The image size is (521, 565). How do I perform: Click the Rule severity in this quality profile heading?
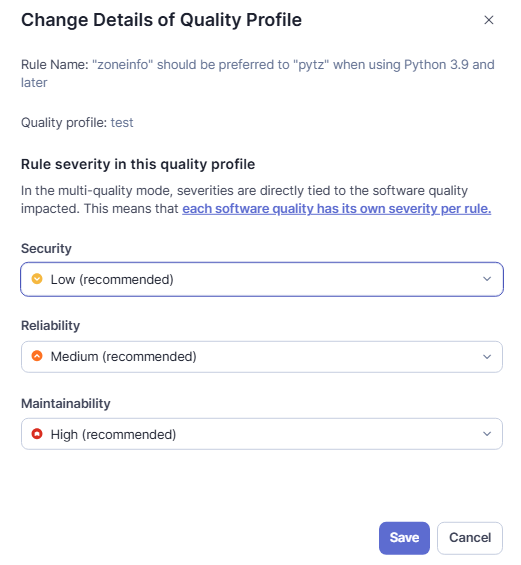coord(138,164)
